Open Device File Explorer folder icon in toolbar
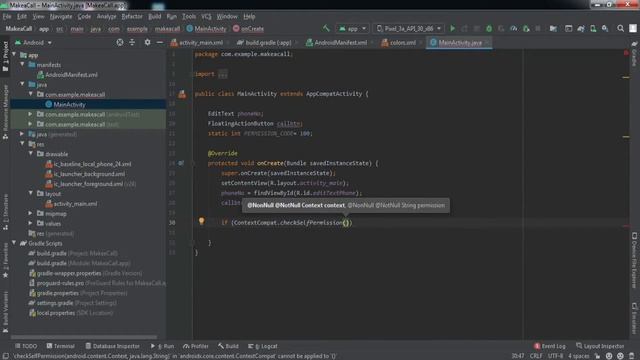The image size is (640, 360). click(553, 29)
